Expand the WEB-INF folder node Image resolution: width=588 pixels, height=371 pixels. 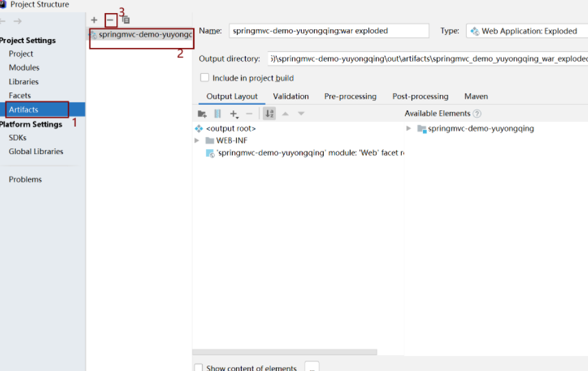click(197, 140)
